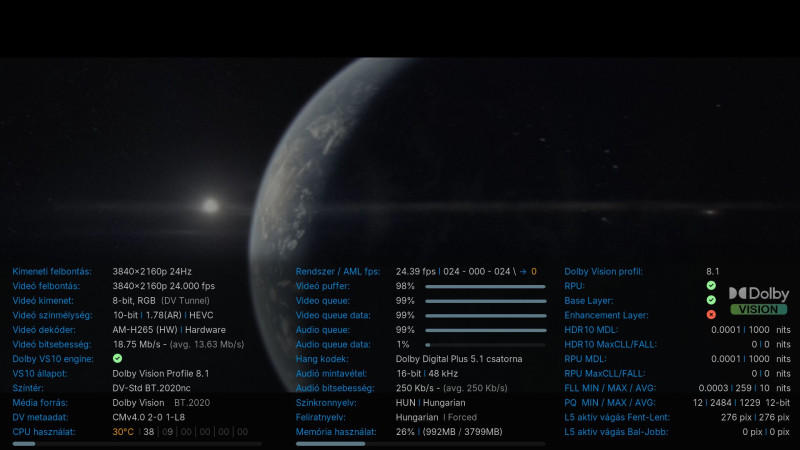Click the '8-bit, RGB (DV Tunnel)' value
Image resolution: width=800 pixels, height=450 pixels.
point(161,301)
